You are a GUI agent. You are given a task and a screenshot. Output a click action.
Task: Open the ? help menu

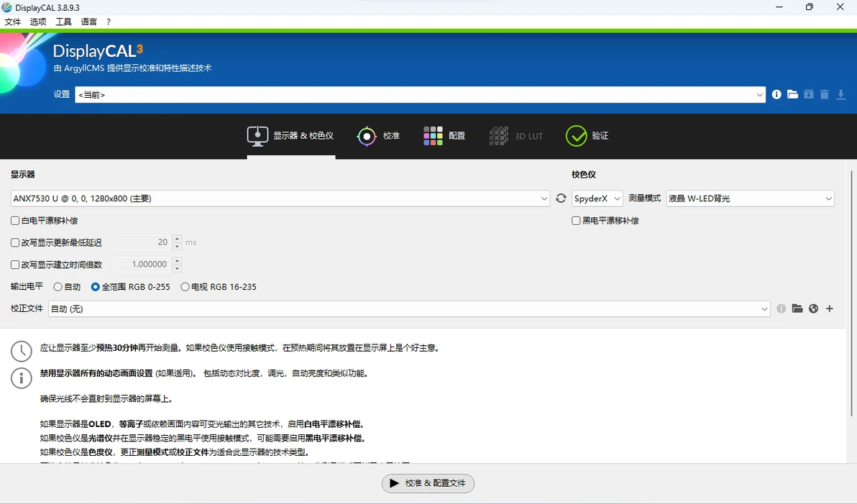coord(109,22)
